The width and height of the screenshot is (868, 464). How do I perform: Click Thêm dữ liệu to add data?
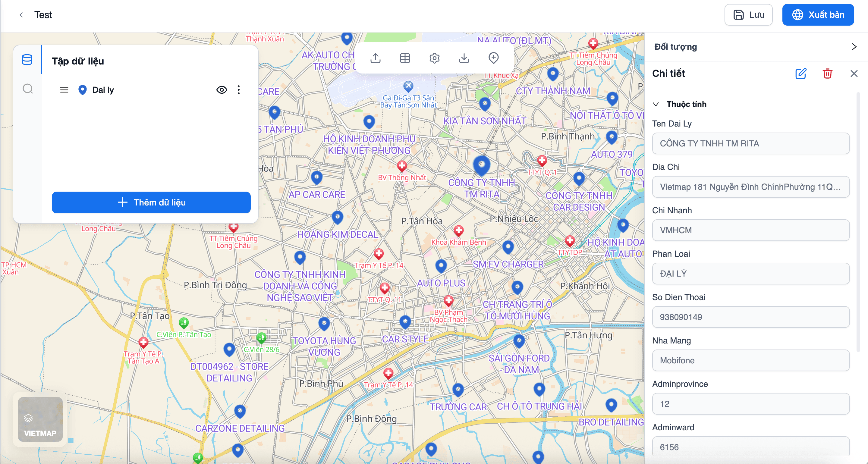click(151, 202)
